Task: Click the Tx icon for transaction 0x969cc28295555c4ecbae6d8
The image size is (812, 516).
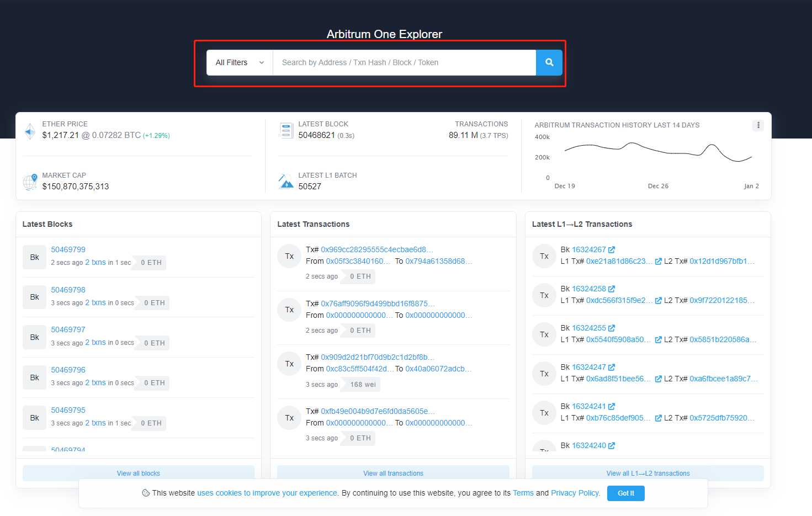Action: (x=289, y=256)
